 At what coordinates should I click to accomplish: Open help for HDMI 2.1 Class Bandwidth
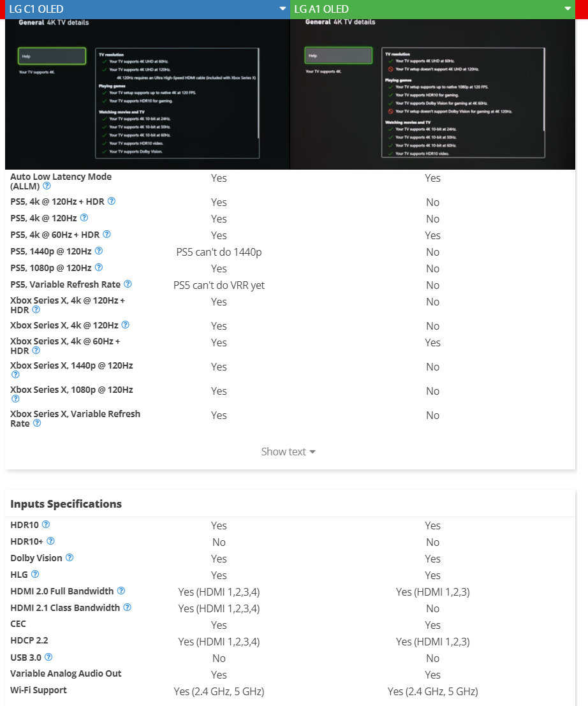tap(128, 607)
